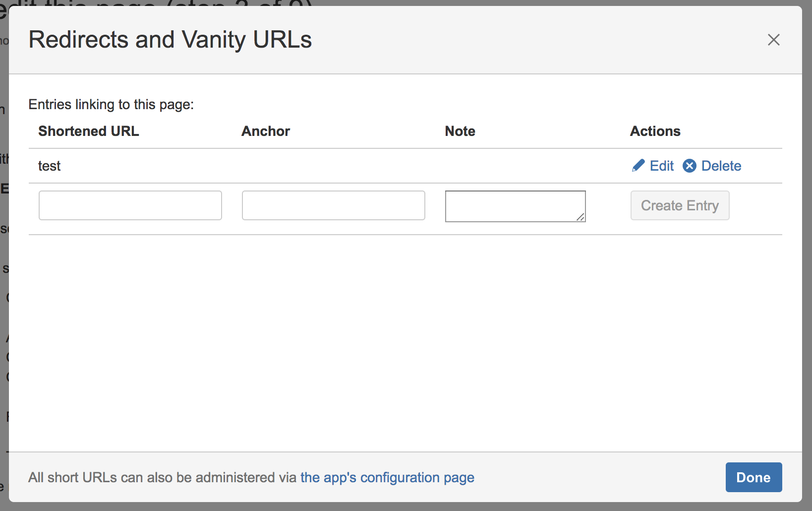The image size is (812, 511).
Task: Click 'Entries linking to this page:' label
Action: point(111,105)
